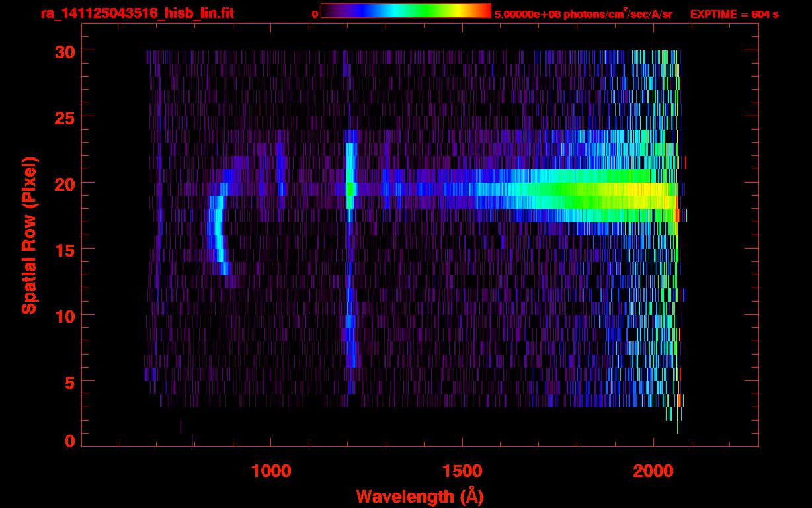The width and height of the screenshot is (812, 508).
Task: Click the 20 spatial row tick label
Action: pos(64,183)
